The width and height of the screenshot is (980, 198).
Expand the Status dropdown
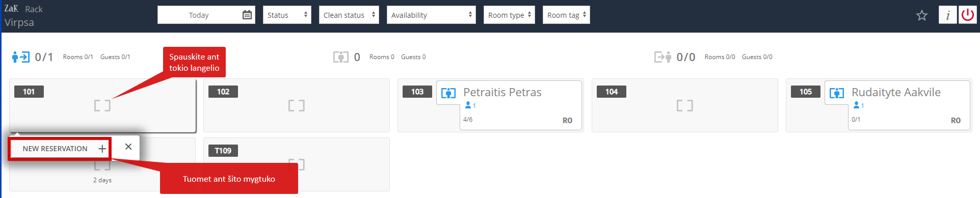287,15
